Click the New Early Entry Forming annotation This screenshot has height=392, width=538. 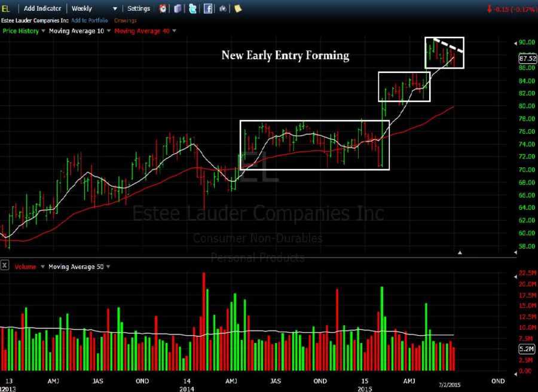(x=286, y=55)
